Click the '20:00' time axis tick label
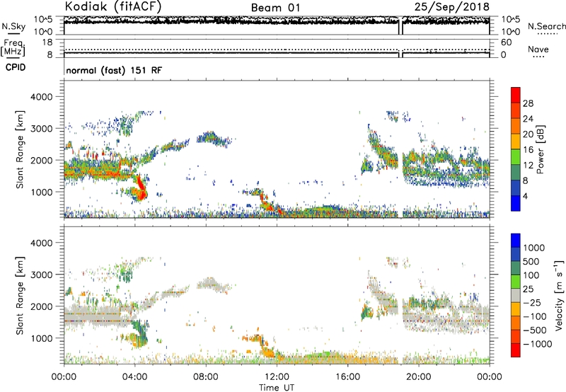This screenshot has height=392, width=566. (418, 377)
